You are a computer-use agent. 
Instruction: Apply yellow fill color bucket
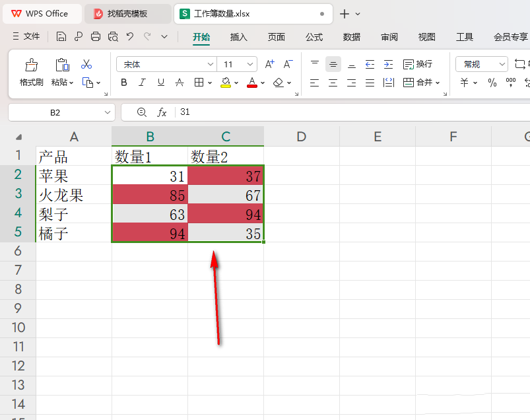(x=226, y=83)
